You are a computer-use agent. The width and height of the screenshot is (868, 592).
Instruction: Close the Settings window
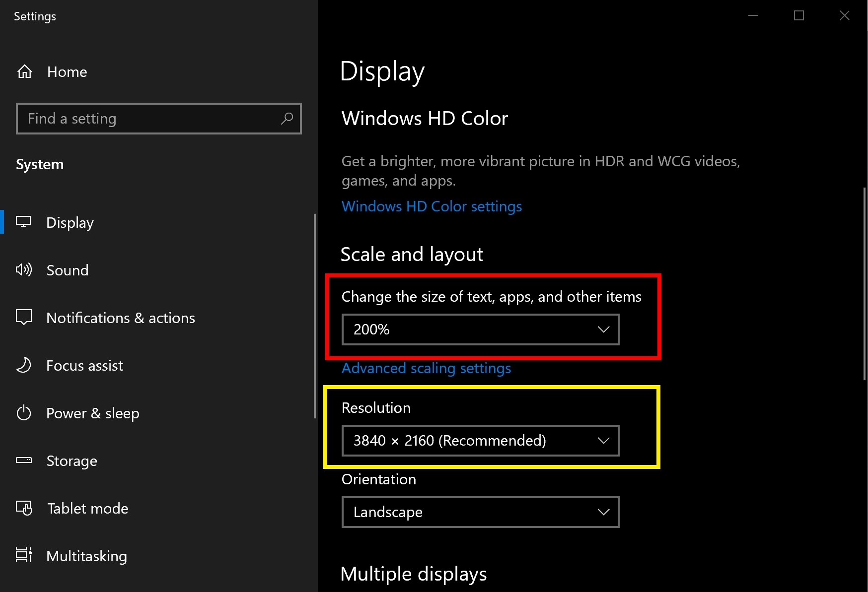[845, 15]
